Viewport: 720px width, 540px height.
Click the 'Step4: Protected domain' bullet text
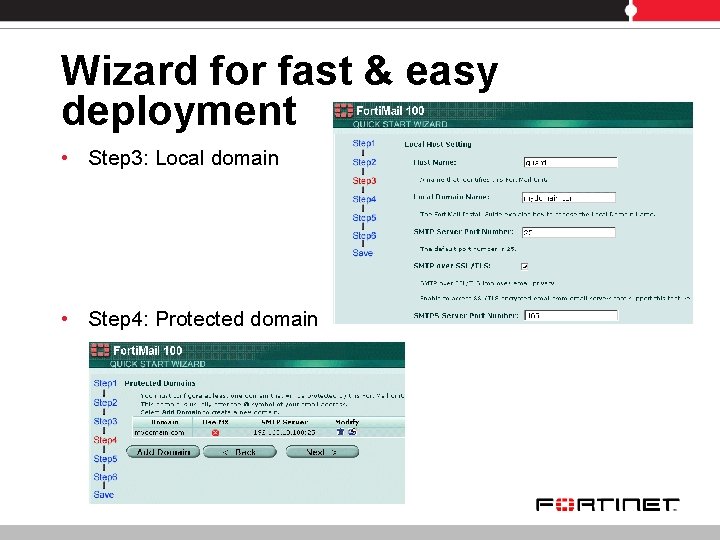pyautogui.click(x=203, y=319)
